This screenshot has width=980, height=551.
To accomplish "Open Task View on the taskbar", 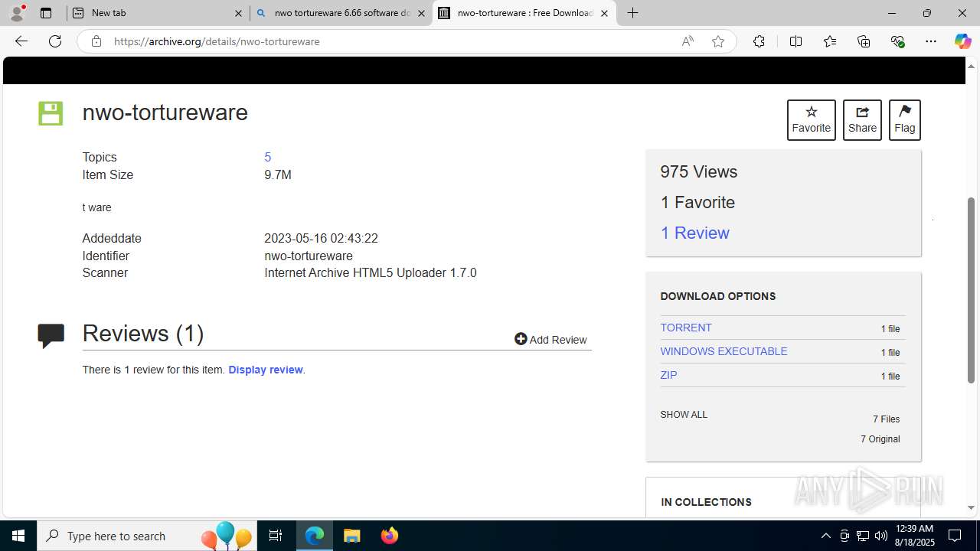I will (x=276, y=536).
